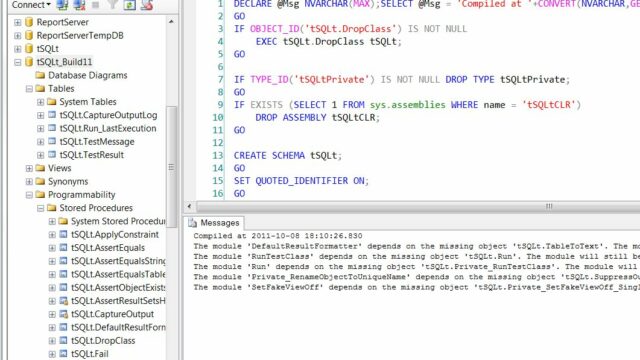Expand System Stored Procedures folder

point(52,221)
